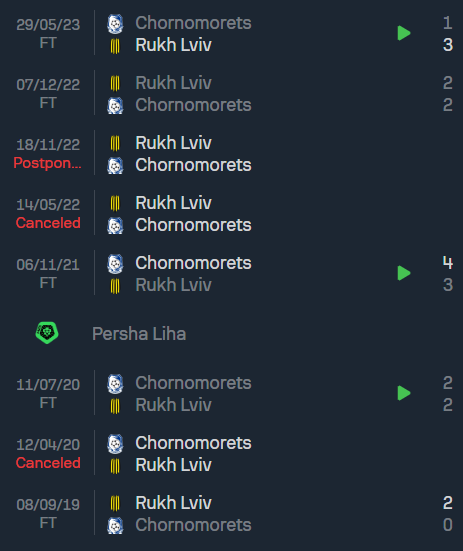This screenshot has height=551, width=463.
Task: Play highlights for the 29/05/23 match
Action: coord(404,33)
